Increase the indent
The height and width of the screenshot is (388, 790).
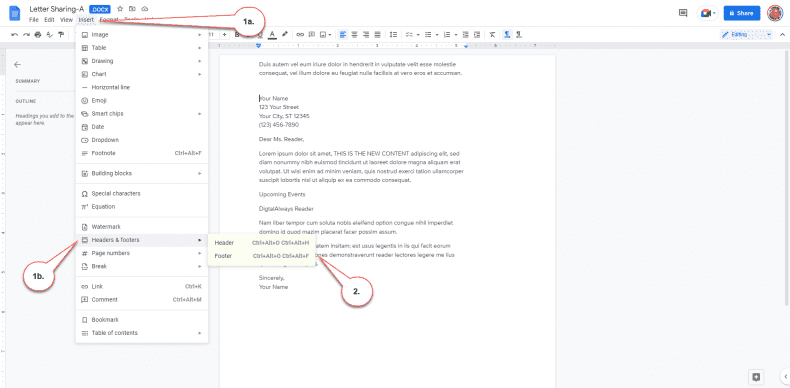(476, 35)
